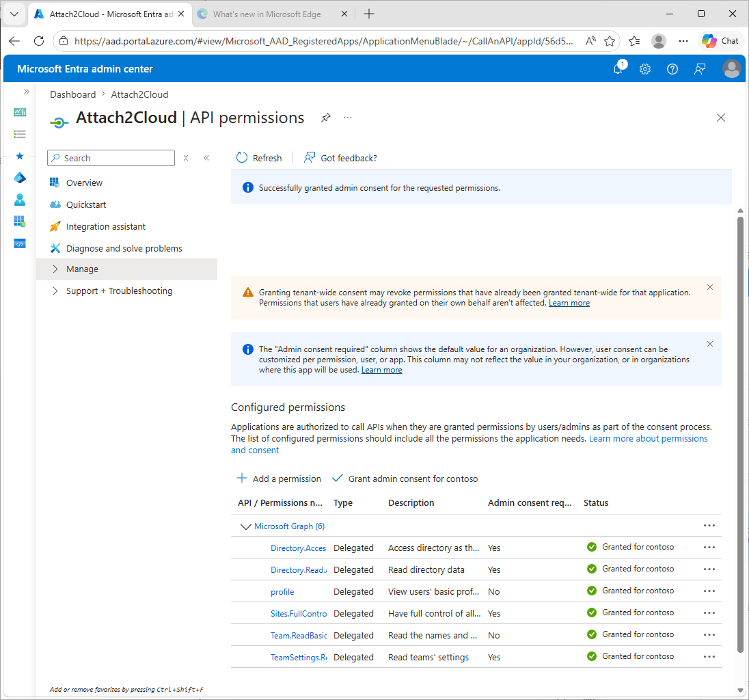Open notifications via the bell icon
Image resolution: width=749 pixels, height=700 pixels.
click(618, 69)
